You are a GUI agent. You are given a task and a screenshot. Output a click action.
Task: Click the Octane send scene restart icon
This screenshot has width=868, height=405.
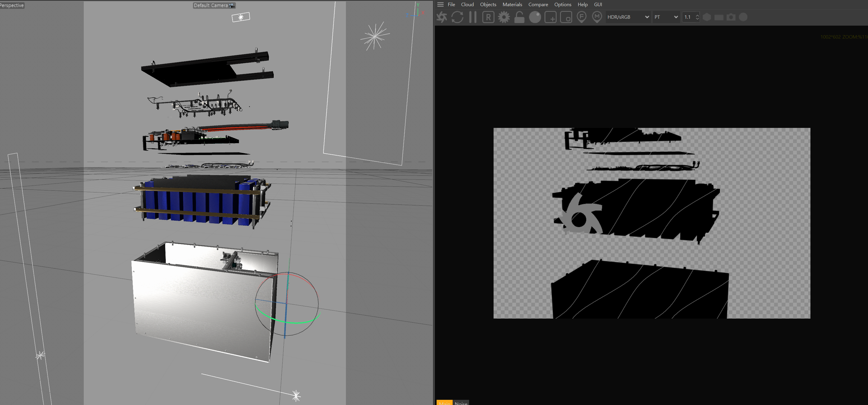click(x=442, y=17)
